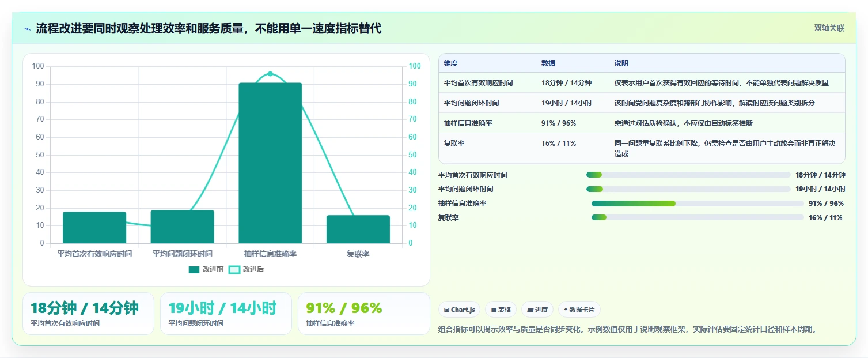The image size is (868, 358).
Task: Click the 平均首次有效响应时间 progress bar
Action: coord(688,175)
